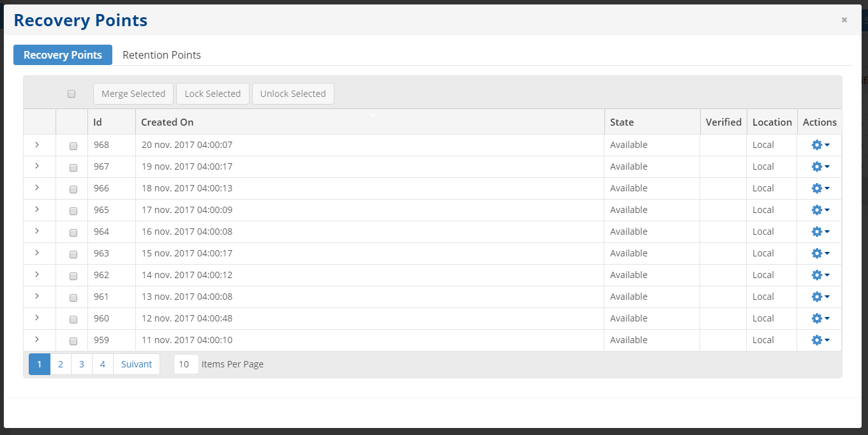This screenshot has width=868, height=435.
Task: Open actions gear for recovery point 966
Action: pyautogui.click(x=820, y=189)
